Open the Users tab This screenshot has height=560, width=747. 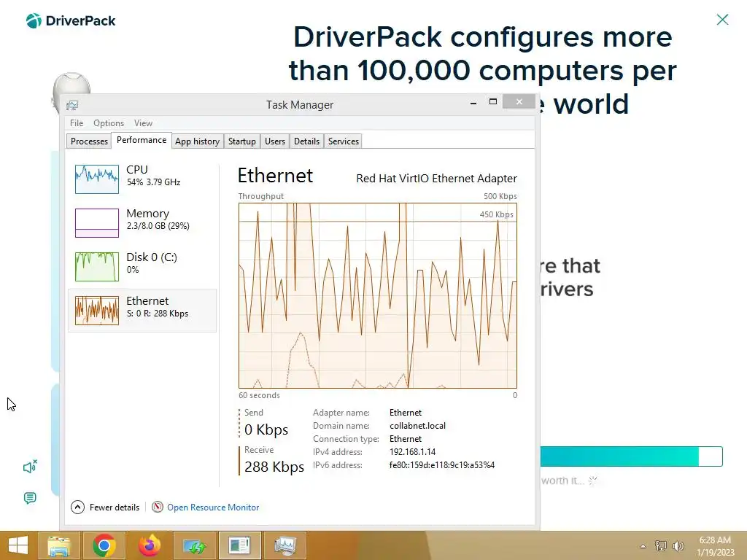coord(275,141)
